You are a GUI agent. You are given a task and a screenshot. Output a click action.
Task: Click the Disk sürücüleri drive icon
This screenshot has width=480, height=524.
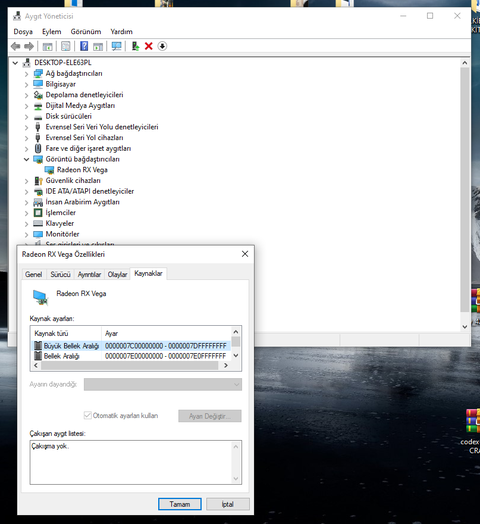[38, 117]
